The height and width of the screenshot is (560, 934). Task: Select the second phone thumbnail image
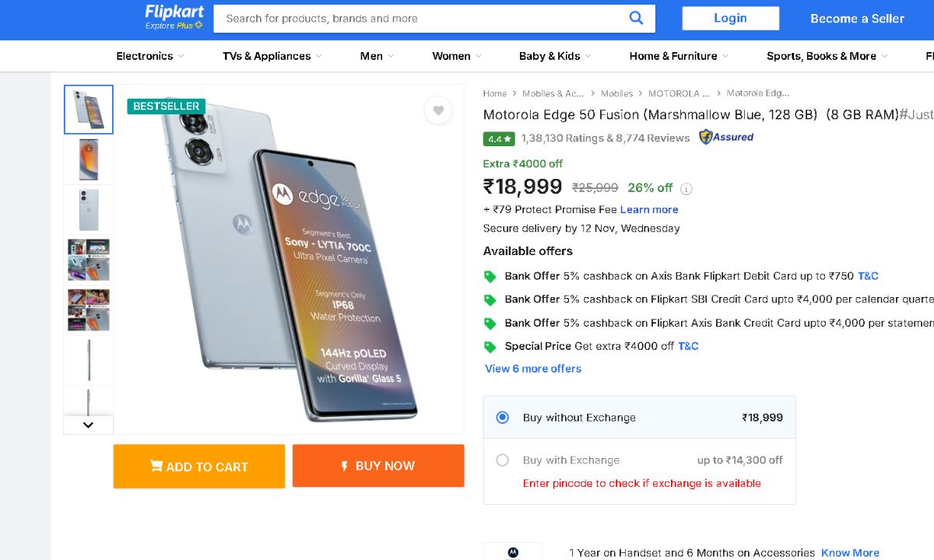tap(88, 159)
